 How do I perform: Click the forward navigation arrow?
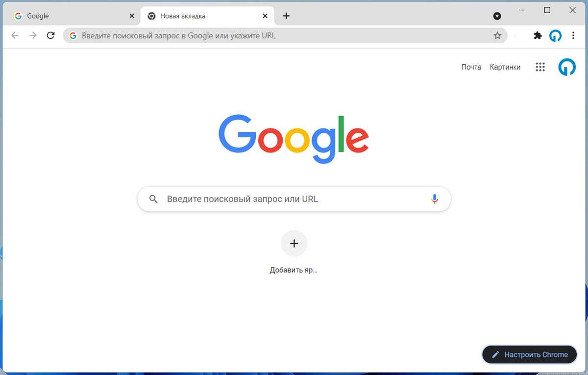(x=33, y=35)
